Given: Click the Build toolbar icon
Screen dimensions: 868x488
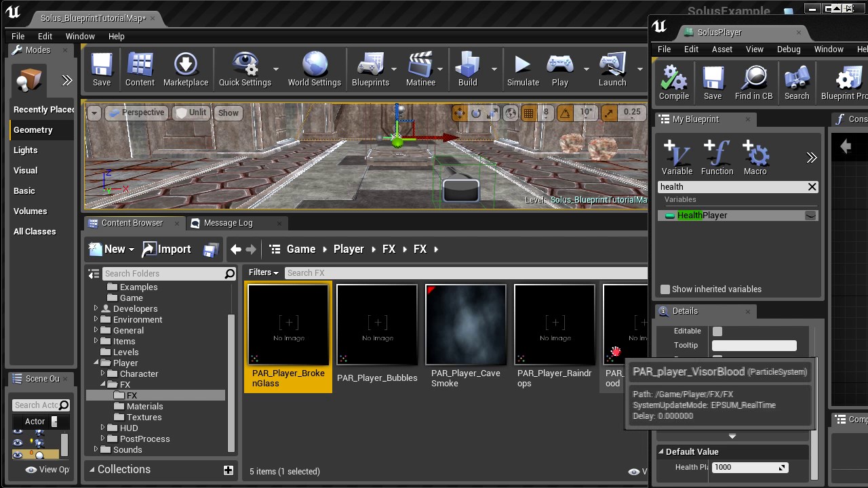Looking at the screenshot, I should [468, 69].
